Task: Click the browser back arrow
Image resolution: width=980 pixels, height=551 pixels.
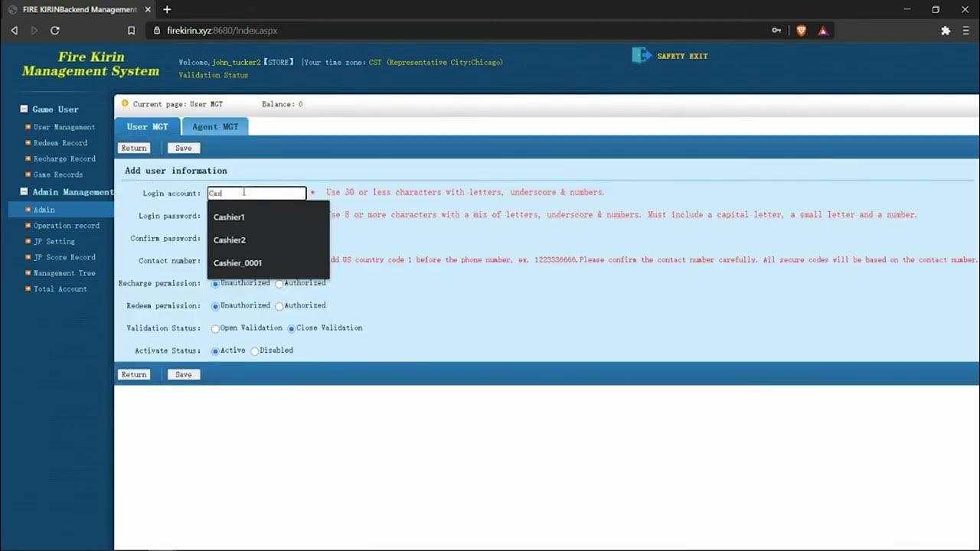Action: [x=14, y=31]
